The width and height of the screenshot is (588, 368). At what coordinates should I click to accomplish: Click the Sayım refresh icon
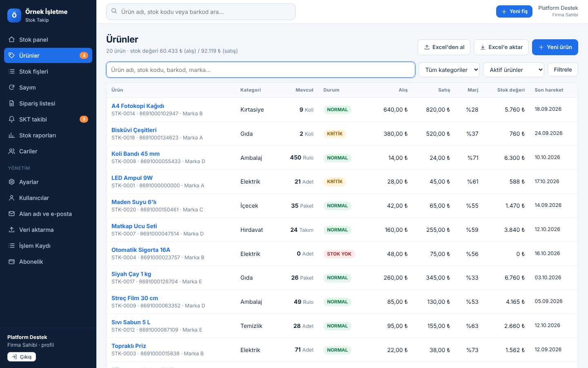(11, 88)
